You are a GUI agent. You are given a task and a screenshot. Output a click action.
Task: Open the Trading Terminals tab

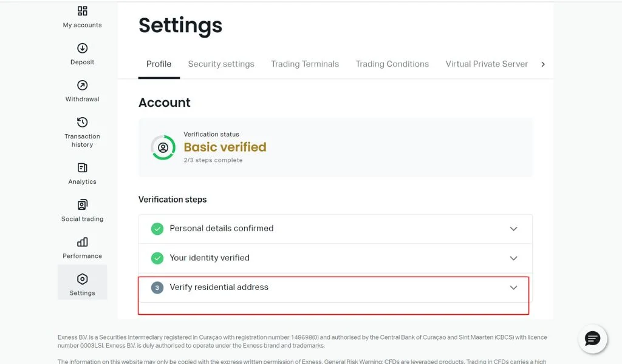(x=305, y=64)
